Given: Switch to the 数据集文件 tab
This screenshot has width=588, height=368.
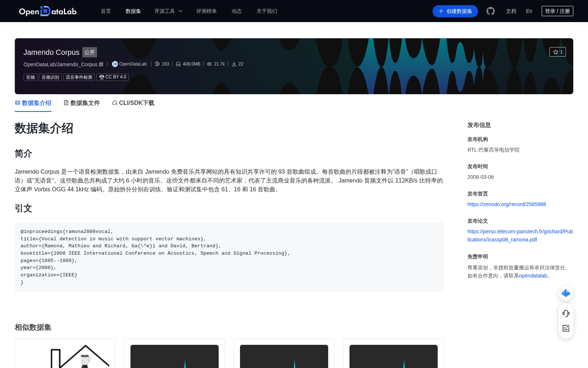Looking at the screenshot, I should [x=82, y=103].
